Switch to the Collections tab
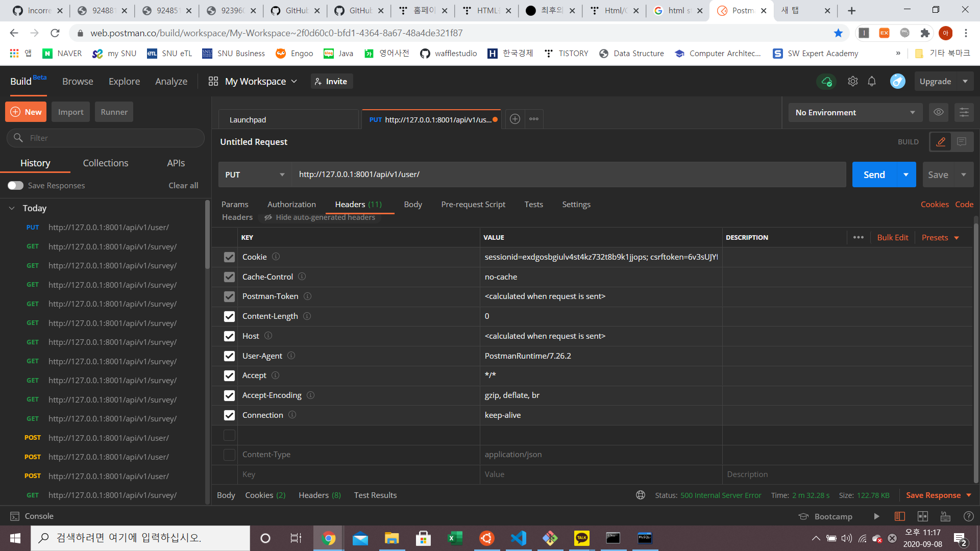 tap(106, 163)
